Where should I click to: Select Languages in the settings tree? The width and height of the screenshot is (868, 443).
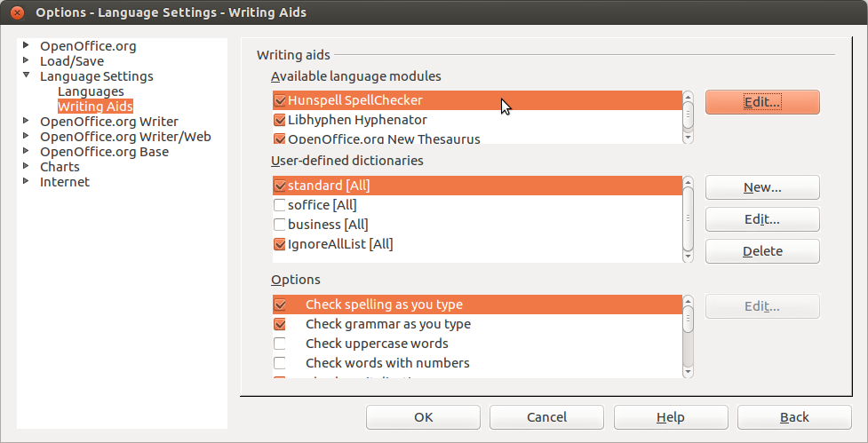coord(91,91)
